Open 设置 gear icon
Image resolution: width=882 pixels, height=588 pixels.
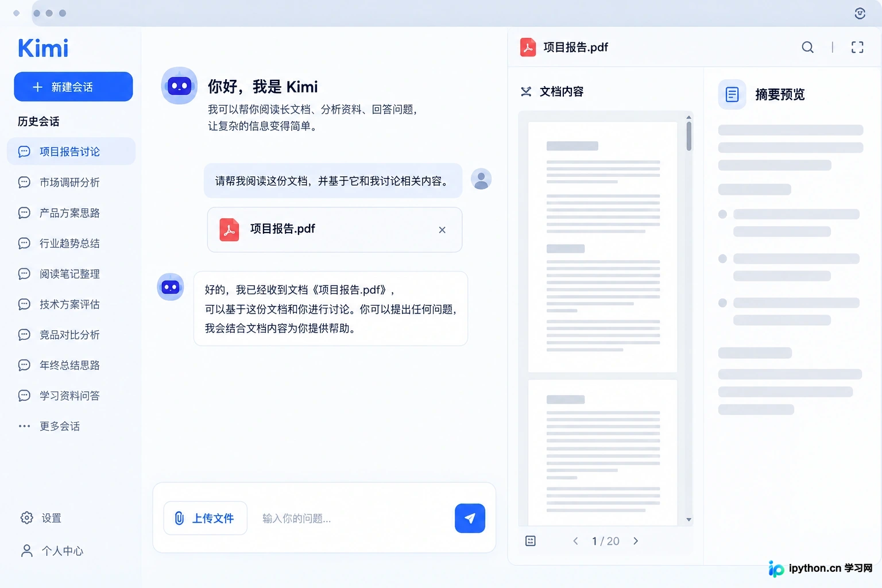click(26, 518)
